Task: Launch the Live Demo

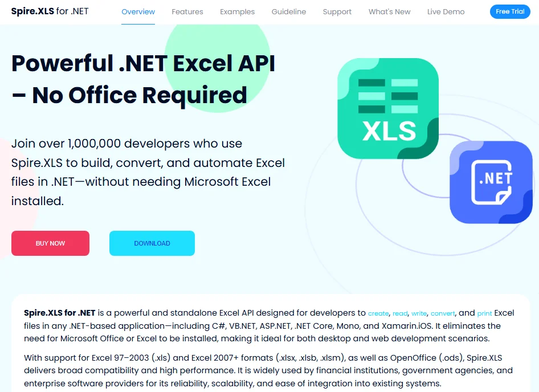Action: pos(446,11)
